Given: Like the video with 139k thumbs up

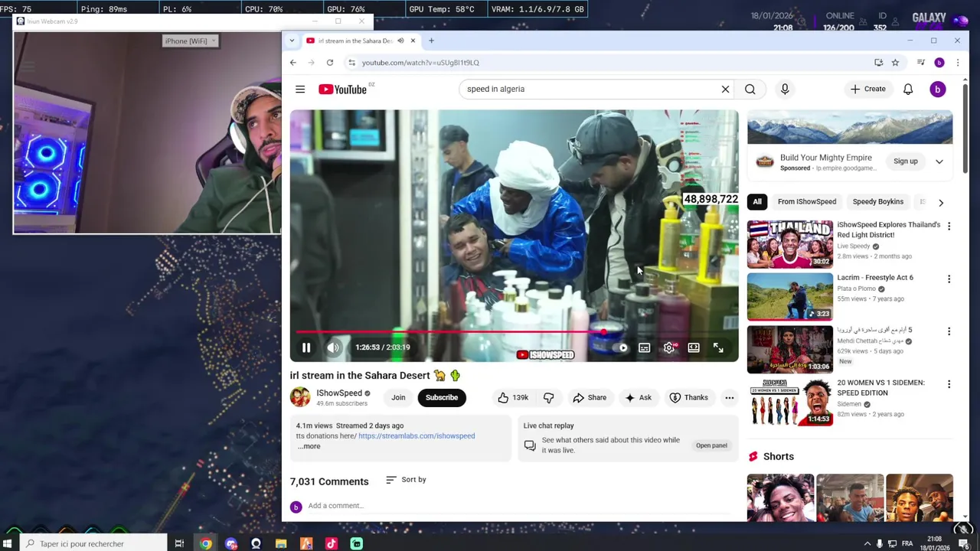Looking at the screenshot, I should pos(512,398).
